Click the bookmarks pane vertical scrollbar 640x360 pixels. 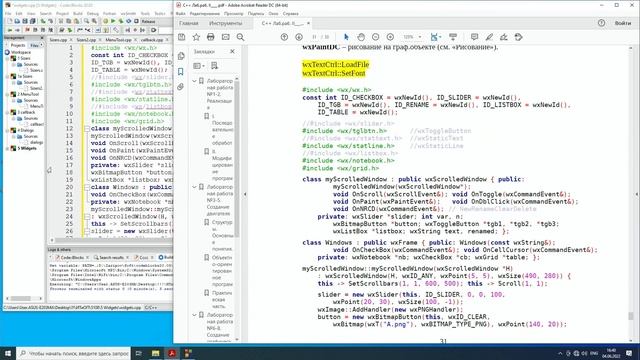point(237,159)
